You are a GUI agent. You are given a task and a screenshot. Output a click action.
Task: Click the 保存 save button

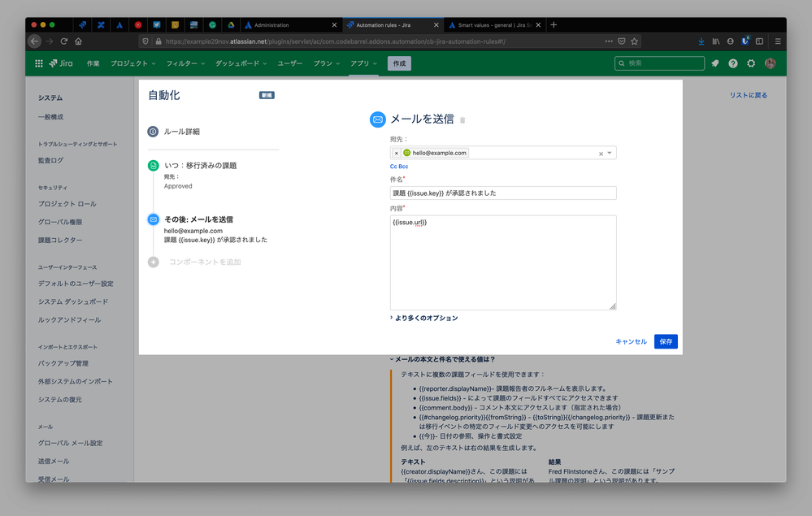click(x=666, y=341)
